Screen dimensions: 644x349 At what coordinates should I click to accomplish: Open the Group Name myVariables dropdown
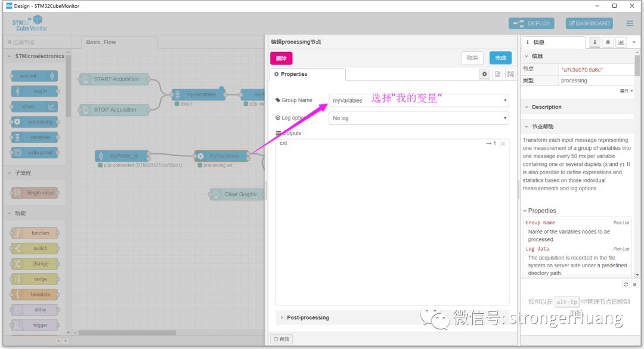tap(419, 100)
